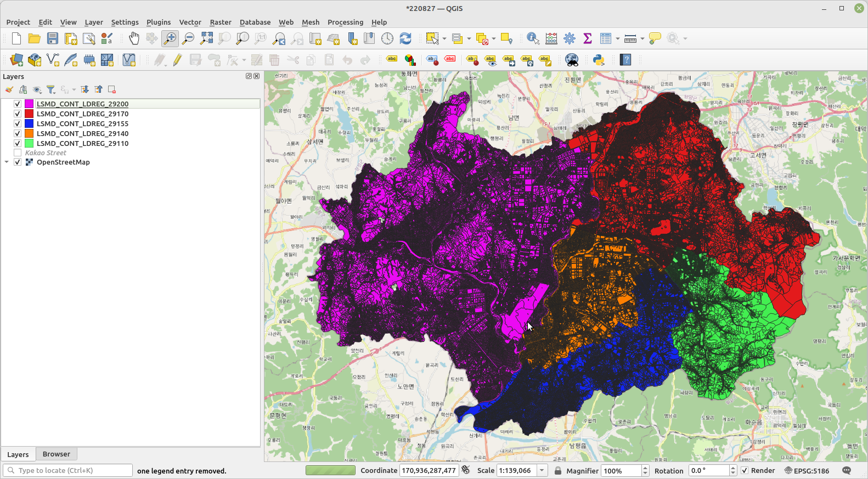Open temporal controller clock icon
This screenshot has width=868, height=479.
pos(387,38)
